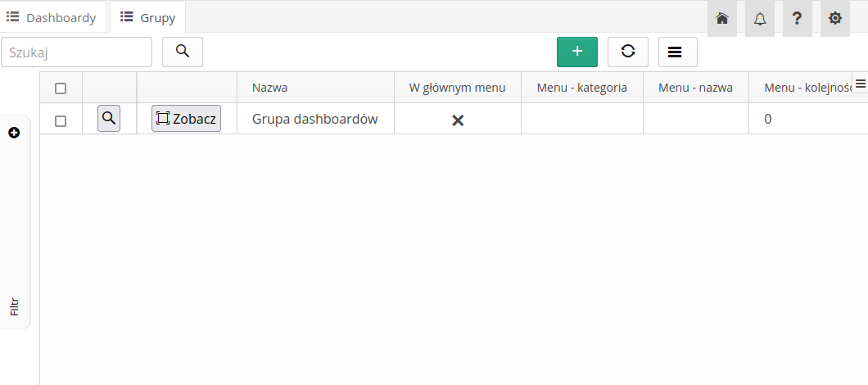Open the settings gear icon

(834, 18)
